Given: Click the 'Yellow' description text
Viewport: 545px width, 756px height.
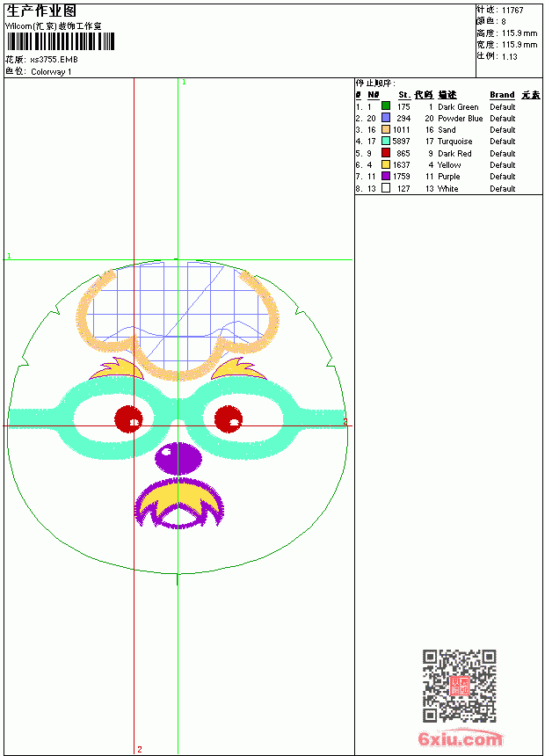Looking at the screenshot, I should (449, 165).
